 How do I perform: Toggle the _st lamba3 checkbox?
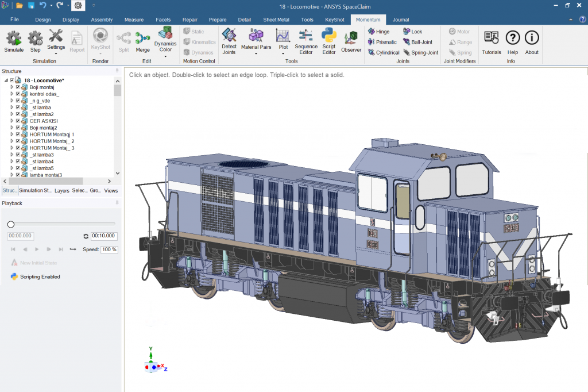point(18,155)
